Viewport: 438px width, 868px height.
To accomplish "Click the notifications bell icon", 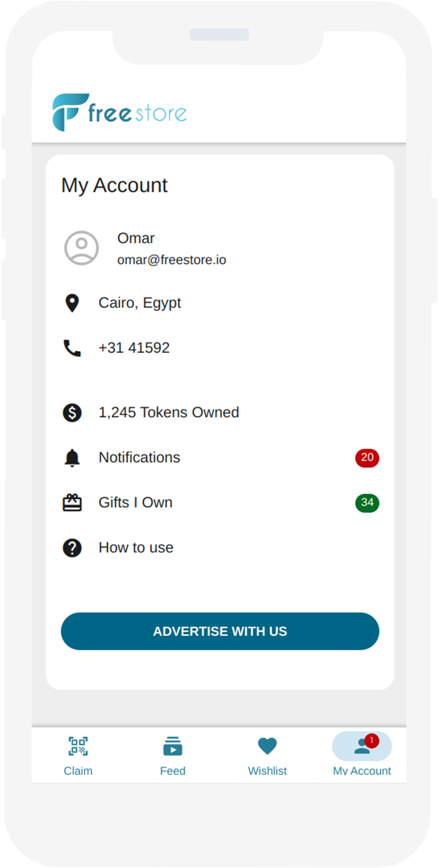I will [72, 458].
